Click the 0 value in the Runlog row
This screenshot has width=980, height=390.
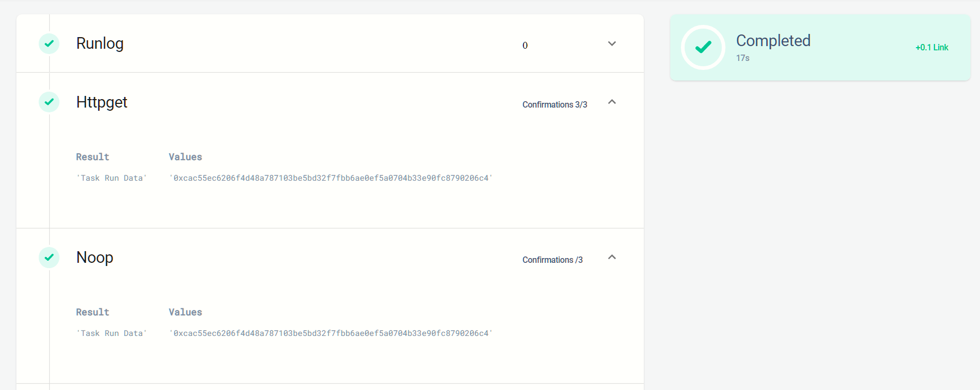pos(525,46)
